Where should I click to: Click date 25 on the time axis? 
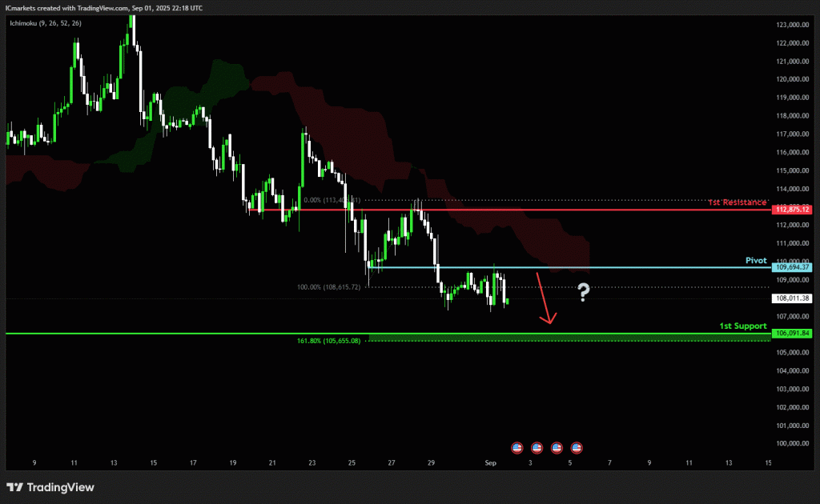point(352,462)
